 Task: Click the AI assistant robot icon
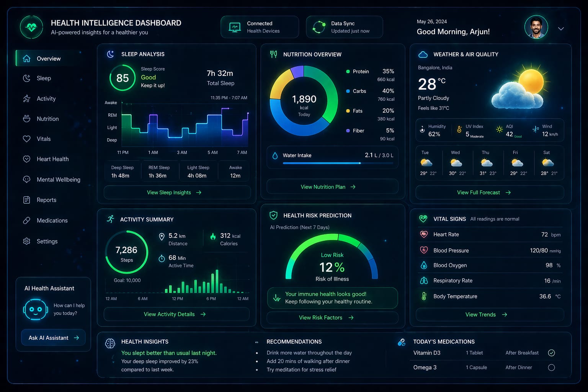click(35, 309)
